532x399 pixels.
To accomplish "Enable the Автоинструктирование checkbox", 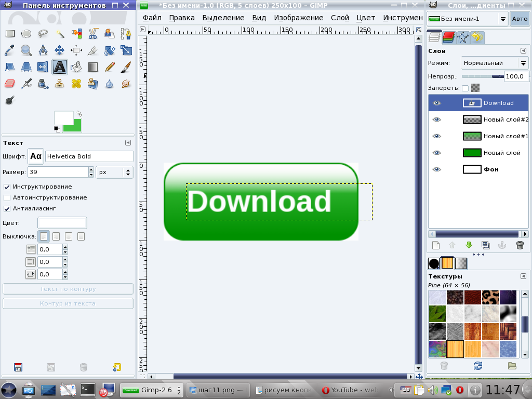I will tap(7, 198).
